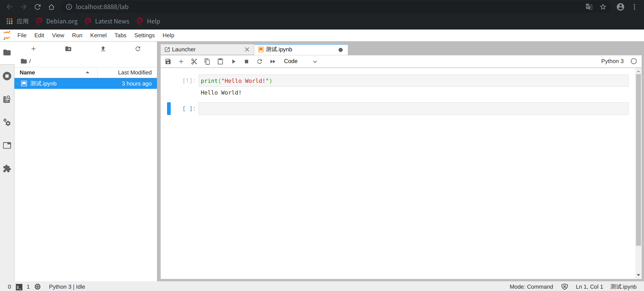Open Property Inspector gears icon in sidebar
The image size is (644, 291).
coord(7,122)
